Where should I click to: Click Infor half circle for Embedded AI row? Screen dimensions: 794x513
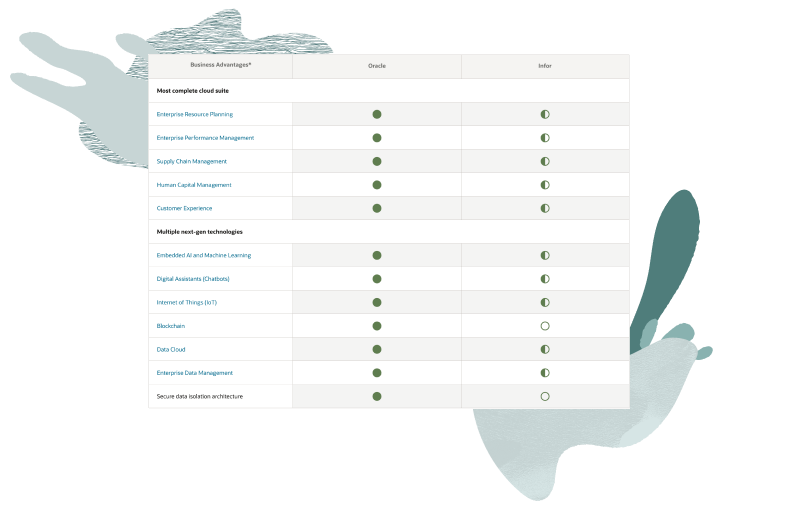tap(545, 255)
